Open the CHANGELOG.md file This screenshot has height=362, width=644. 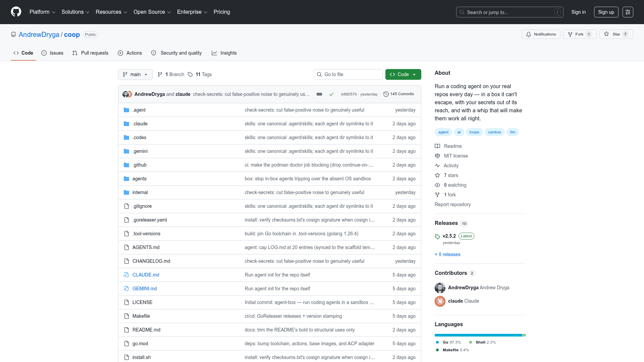151,261
